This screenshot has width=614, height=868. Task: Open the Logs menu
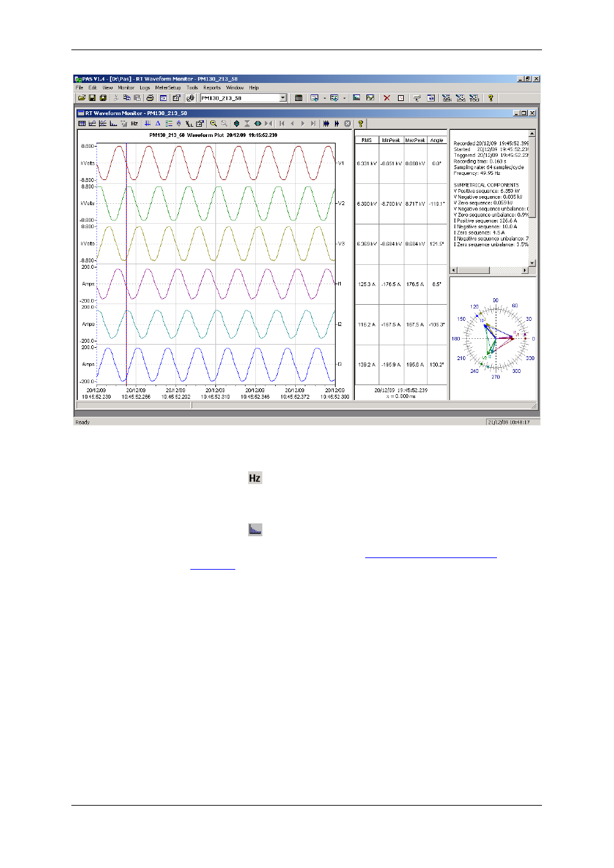[x=145, y=87]
